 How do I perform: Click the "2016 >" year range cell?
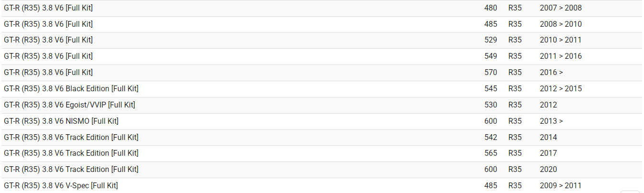(551, 73)
